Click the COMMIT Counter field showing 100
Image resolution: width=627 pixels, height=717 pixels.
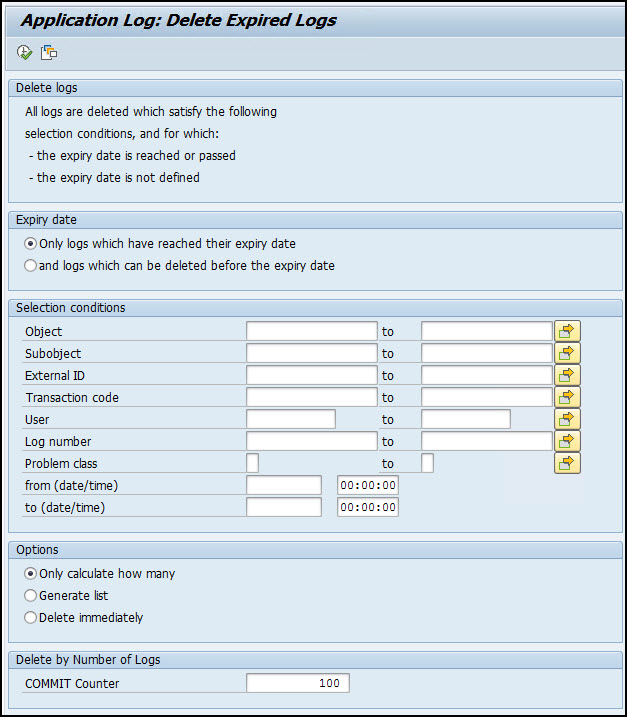(x=298, y=683)
